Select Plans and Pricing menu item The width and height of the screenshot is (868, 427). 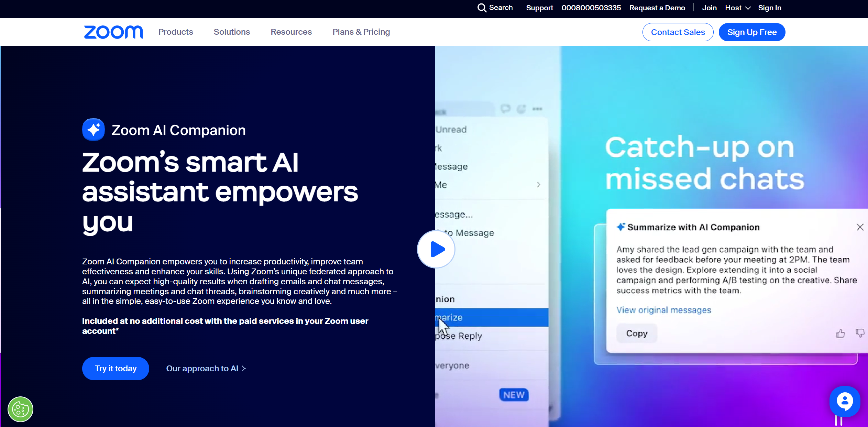click(x=361, y=32)
